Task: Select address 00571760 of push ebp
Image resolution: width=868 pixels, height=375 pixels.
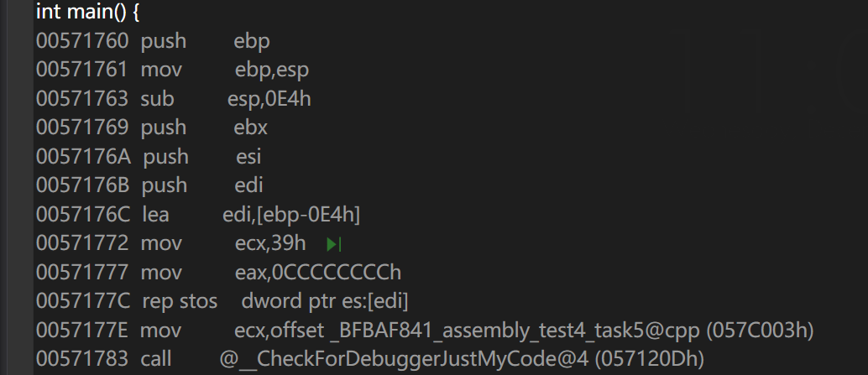Action: click(82, 41)
